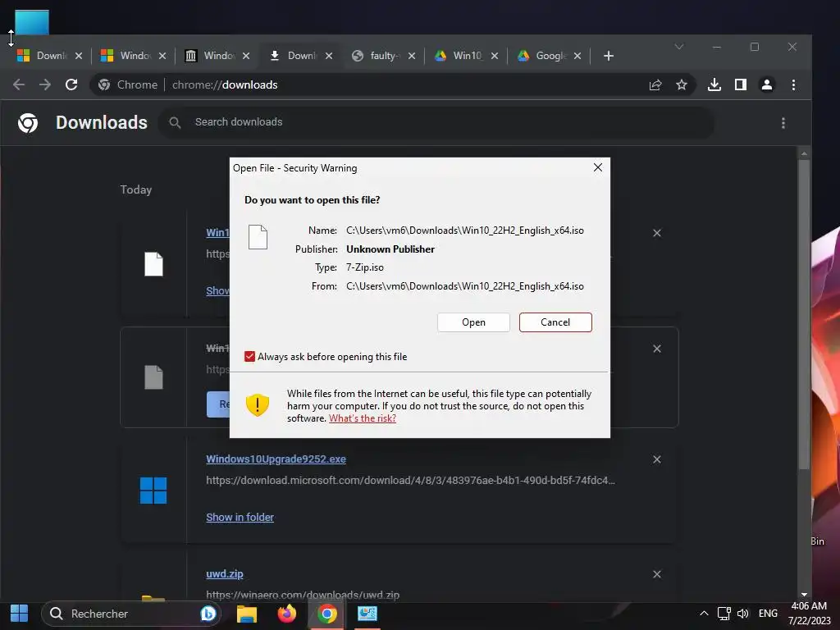Click the Chrome taskbar icon
840x630 pixels.
(326, 614)
